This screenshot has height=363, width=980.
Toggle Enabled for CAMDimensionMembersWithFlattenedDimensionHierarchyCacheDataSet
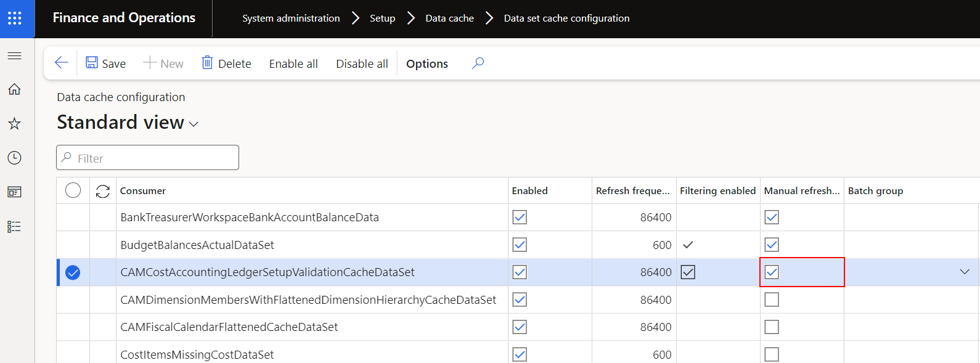coord(520,300)
